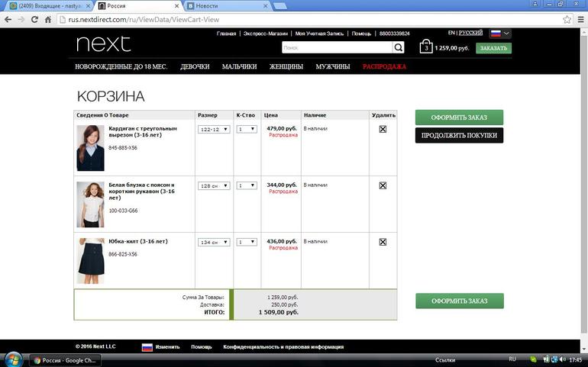Screen dimensions: 588x367
Task: Click the Next logo in header
Action: pos(103,44)
